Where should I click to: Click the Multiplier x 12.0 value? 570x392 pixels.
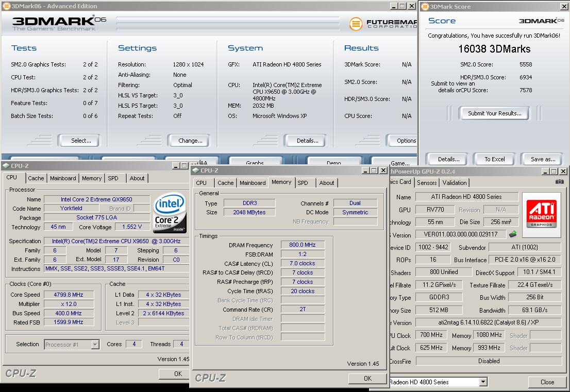(x=69, y=304)
